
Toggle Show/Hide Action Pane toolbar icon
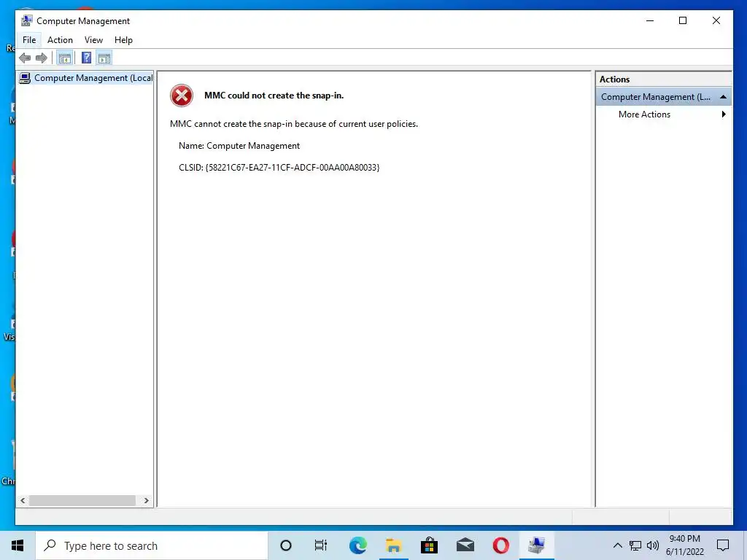pyautogui.click(x=104, y=58)
